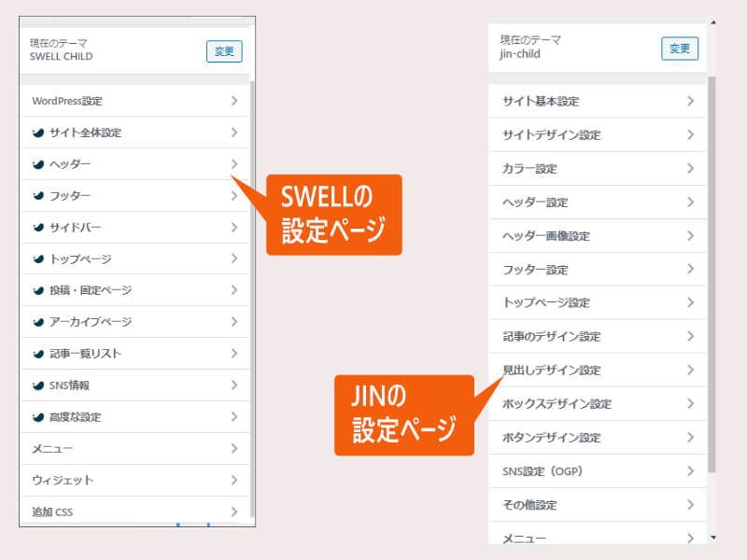
Task: Expand chevron on ウィジェット row
Action: (x=234, y=480)
